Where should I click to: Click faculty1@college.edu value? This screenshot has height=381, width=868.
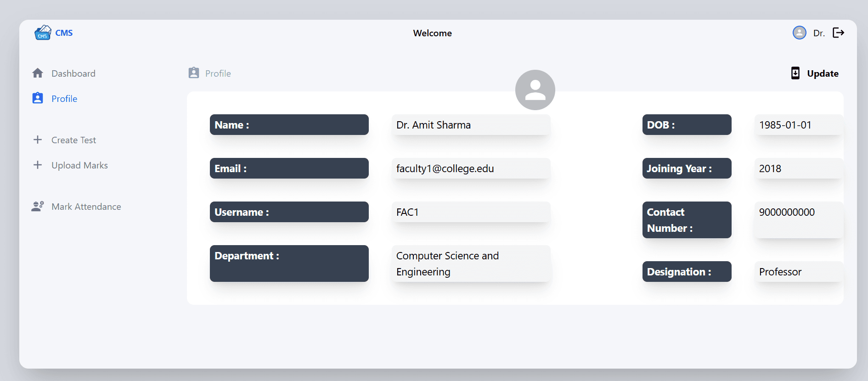471,168
